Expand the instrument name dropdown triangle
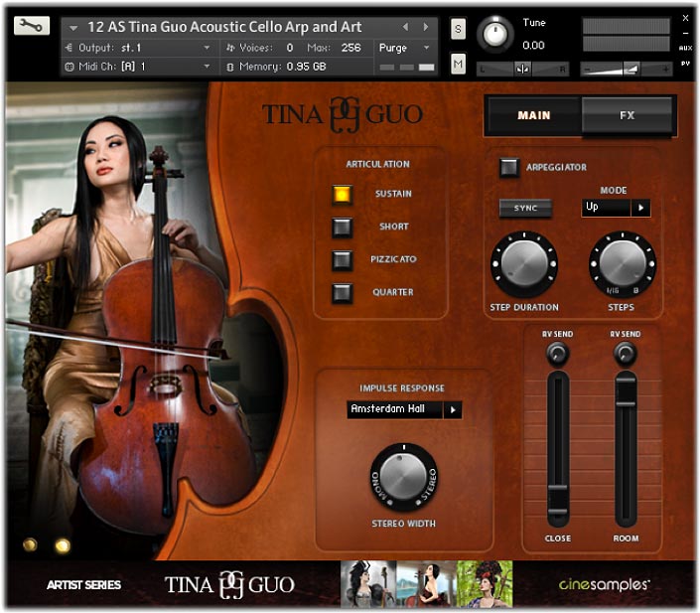700x613 pixels. [x=73, y=28]
